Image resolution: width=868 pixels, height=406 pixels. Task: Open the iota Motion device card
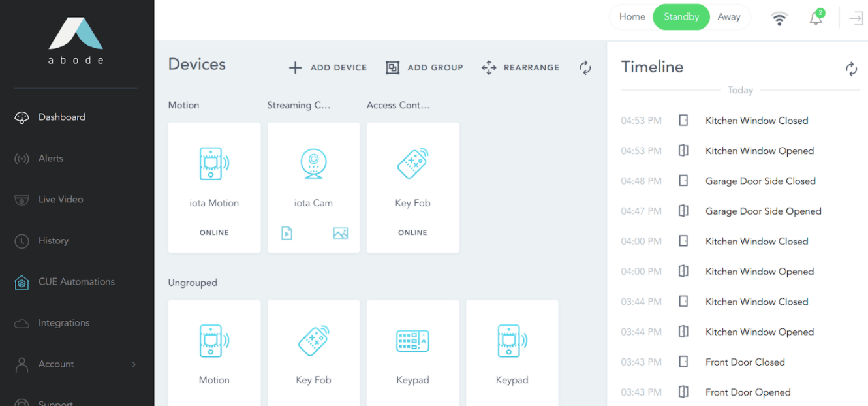pos(214,187)
